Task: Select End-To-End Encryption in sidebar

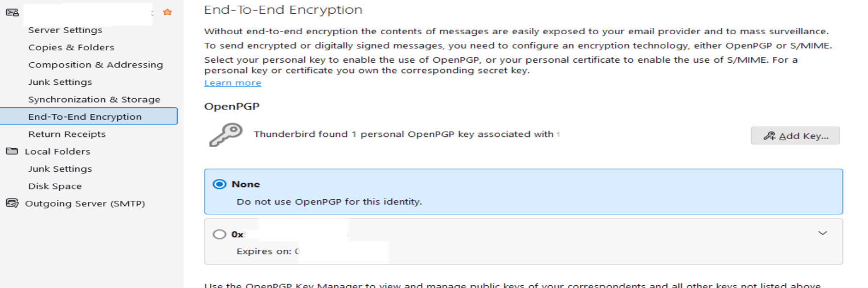Action: tap(85, 117)
